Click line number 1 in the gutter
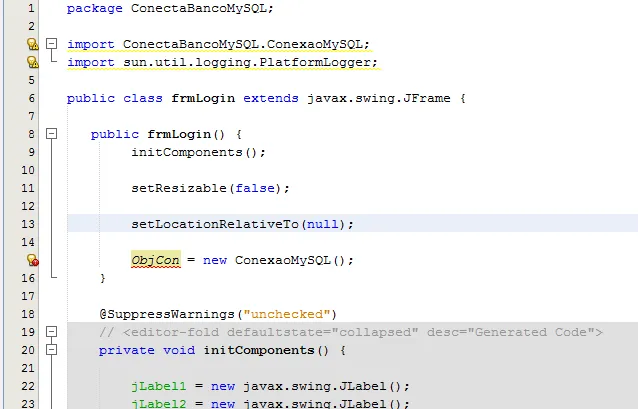Image resolution: width=638 pixels, height=409 pixels. pos(31,8)
